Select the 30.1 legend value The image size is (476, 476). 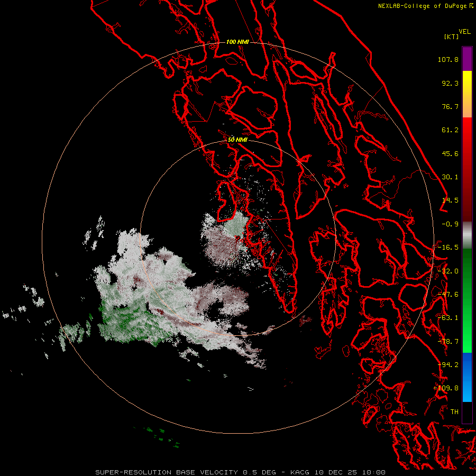click(x=450, y=177)
